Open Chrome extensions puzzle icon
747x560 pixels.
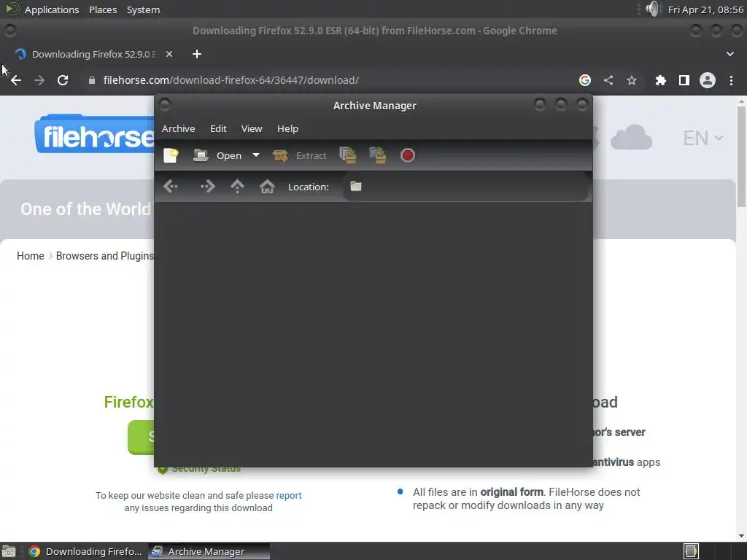coord(660,80)
